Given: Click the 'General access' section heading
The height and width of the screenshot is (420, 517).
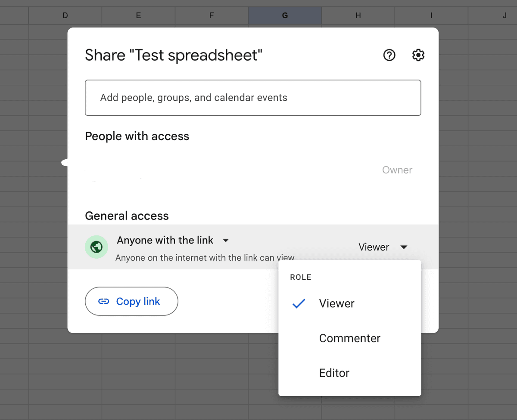Looking at the screenshot, I should 127,216.
